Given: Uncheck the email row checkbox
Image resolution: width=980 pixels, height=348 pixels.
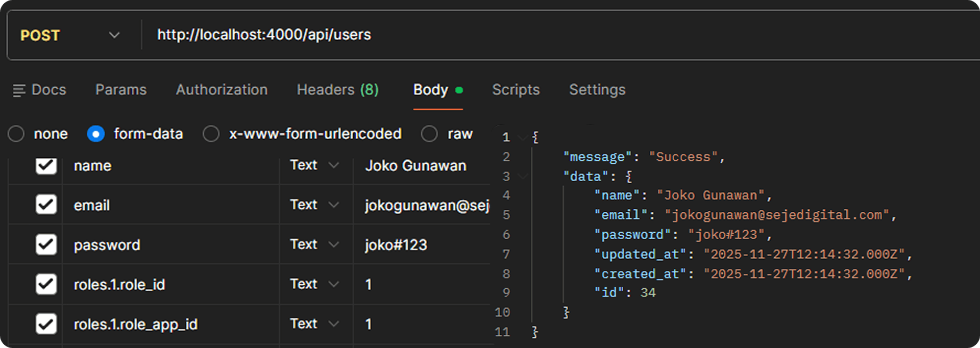Looking at the screenshot, I should coord(46,204).
